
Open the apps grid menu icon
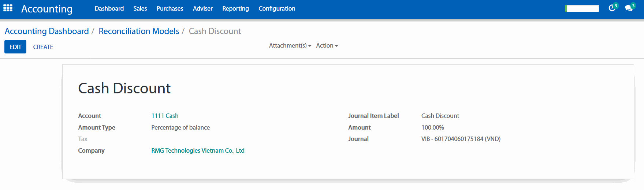click(8, 8)
